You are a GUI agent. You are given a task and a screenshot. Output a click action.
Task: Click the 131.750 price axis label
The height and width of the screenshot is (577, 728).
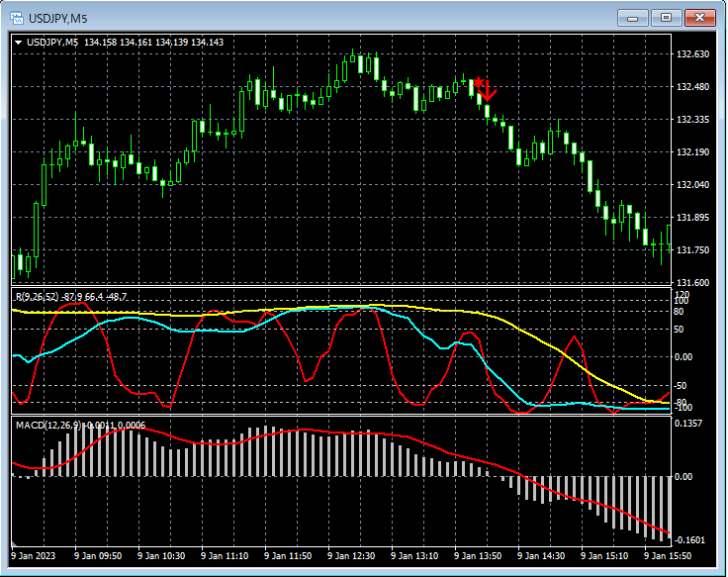[x=692, y=250]
